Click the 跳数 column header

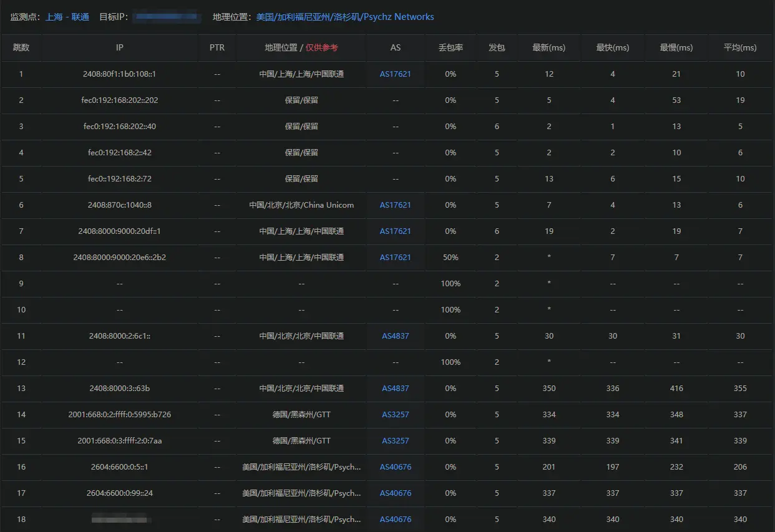tap(21, 47)
